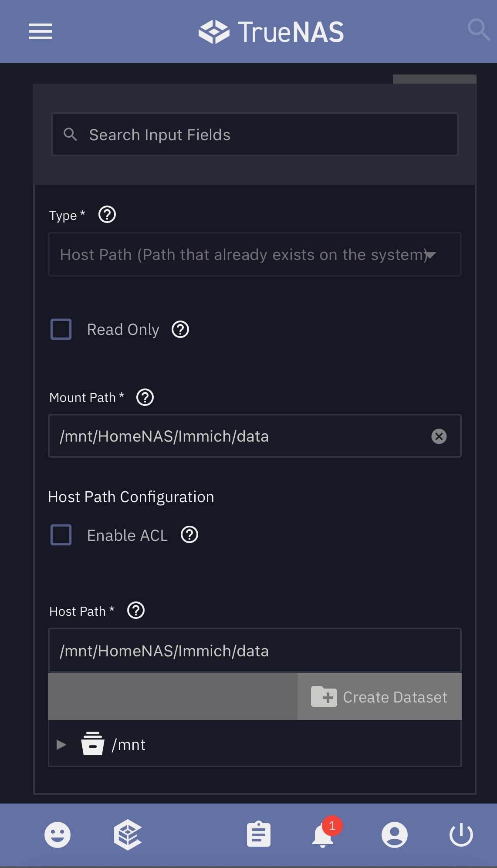Image resolution: width=497 pixels, height=868 pixels.
Task: Enable the Read Only checkbox
Action: (61, 329)
